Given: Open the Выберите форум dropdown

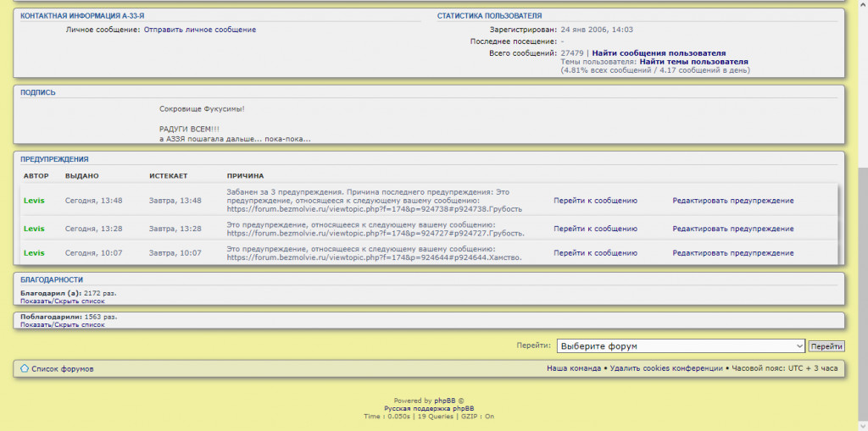Looking at the screenshot, I should (681, 345).
